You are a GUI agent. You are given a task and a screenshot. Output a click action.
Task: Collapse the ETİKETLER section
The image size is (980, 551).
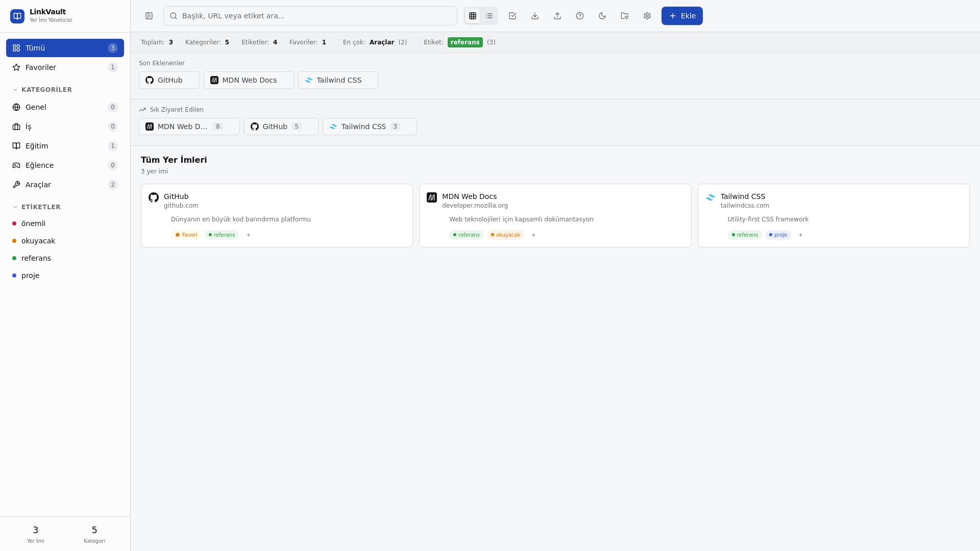[x=37, y=207]
